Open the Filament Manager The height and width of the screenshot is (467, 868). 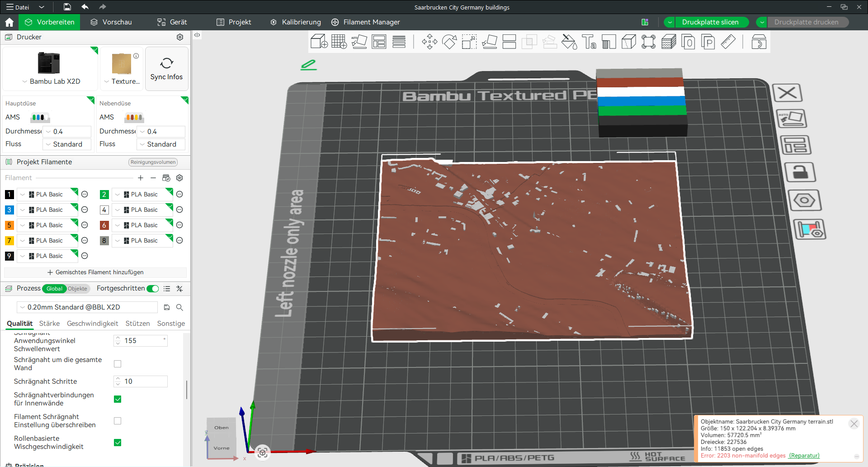pyautogui.click(x=365, y=22)
